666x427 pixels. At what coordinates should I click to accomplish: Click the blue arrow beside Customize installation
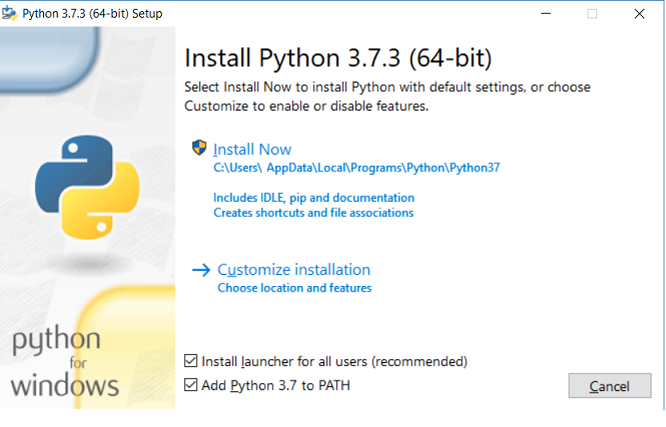click(201, 270)
